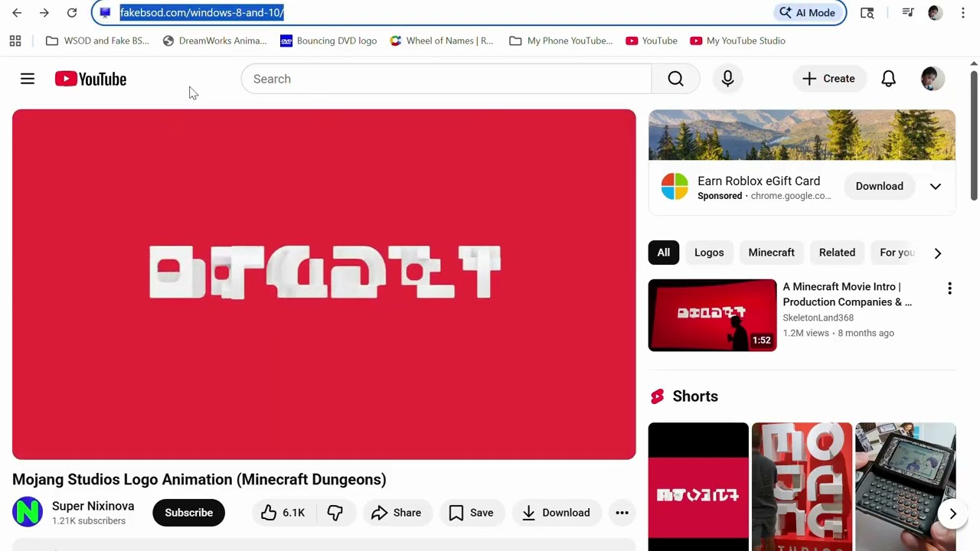Download the video below the player

pos(556,513)
